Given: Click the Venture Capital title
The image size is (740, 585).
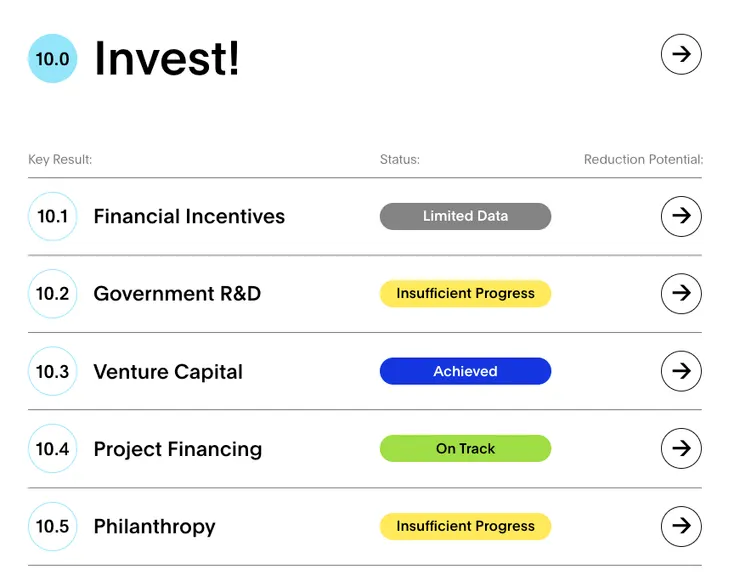Looking at the screenshot, I should (x=168, y=371).
